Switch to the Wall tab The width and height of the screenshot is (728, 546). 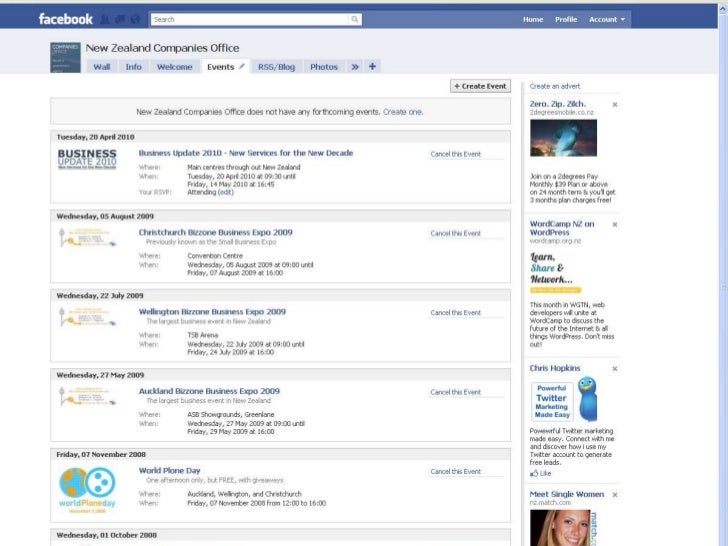(102, 67)
